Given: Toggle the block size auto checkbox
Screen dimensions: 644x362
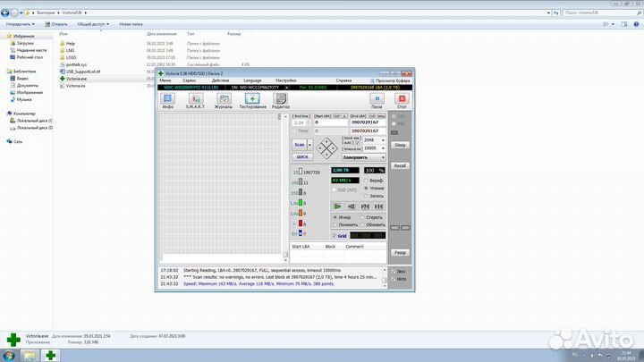Looking at the screenshot, I should point(357,142).
